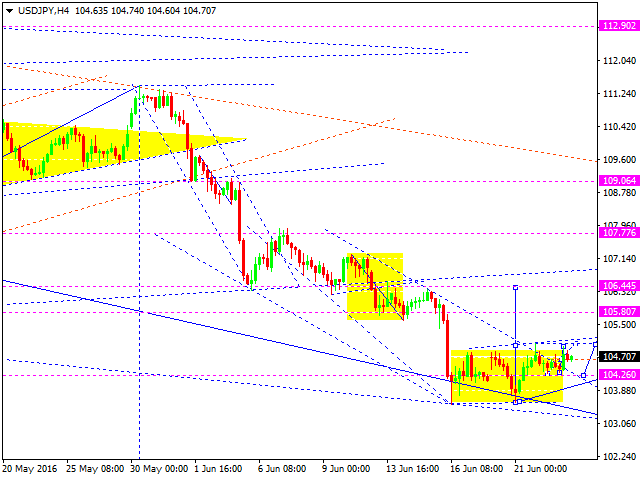Select the 112.902 magenta price label

point(619,26)
